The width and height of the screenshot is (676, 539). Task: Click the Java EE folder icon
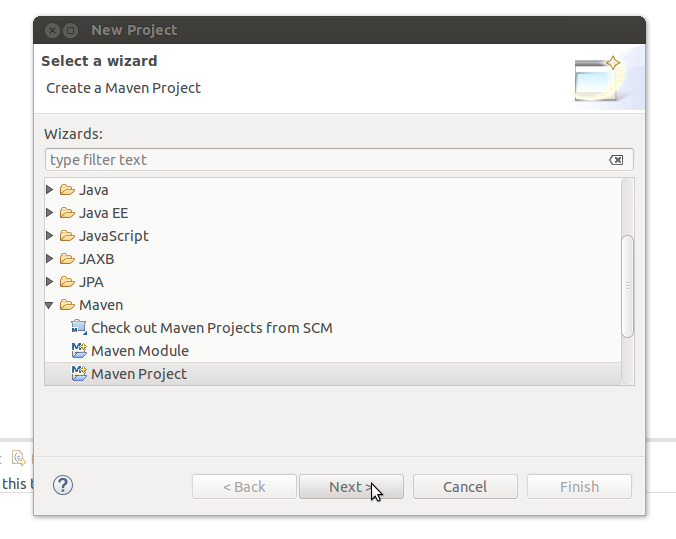(x=67, y=213)
